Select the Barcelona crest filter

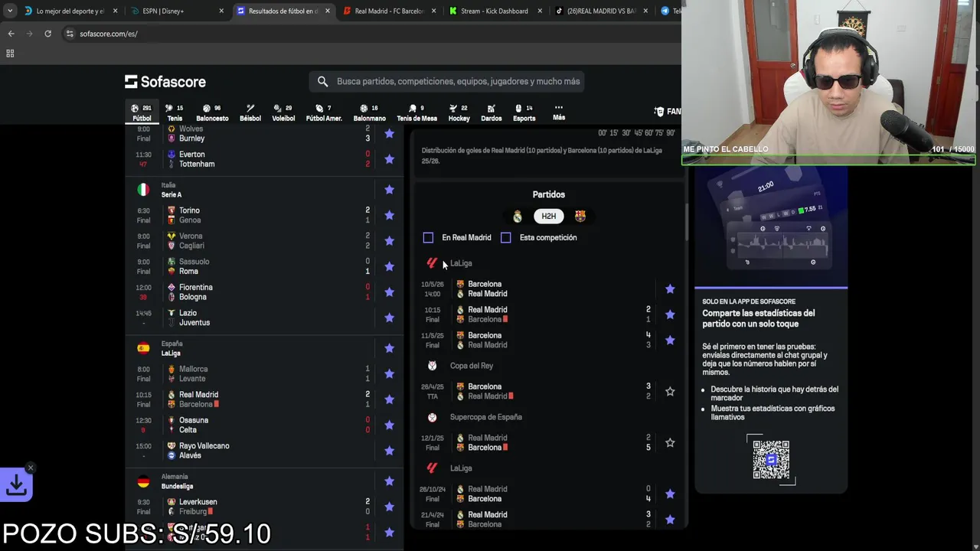(x=580, y=217)
